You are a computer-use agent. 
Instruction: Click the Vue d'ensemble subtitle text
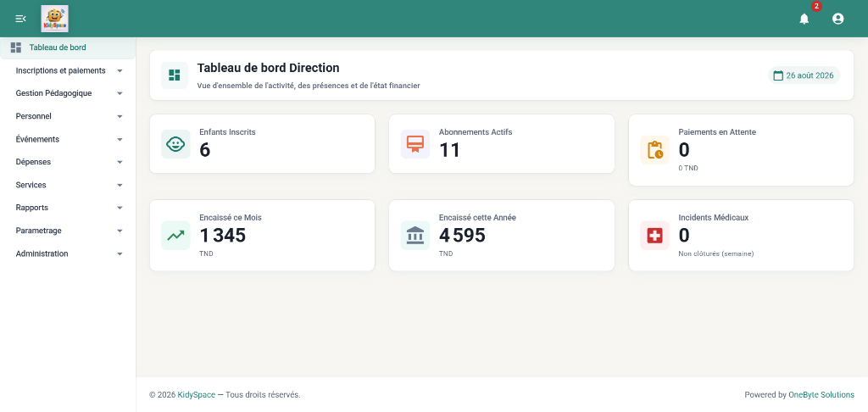309,86
